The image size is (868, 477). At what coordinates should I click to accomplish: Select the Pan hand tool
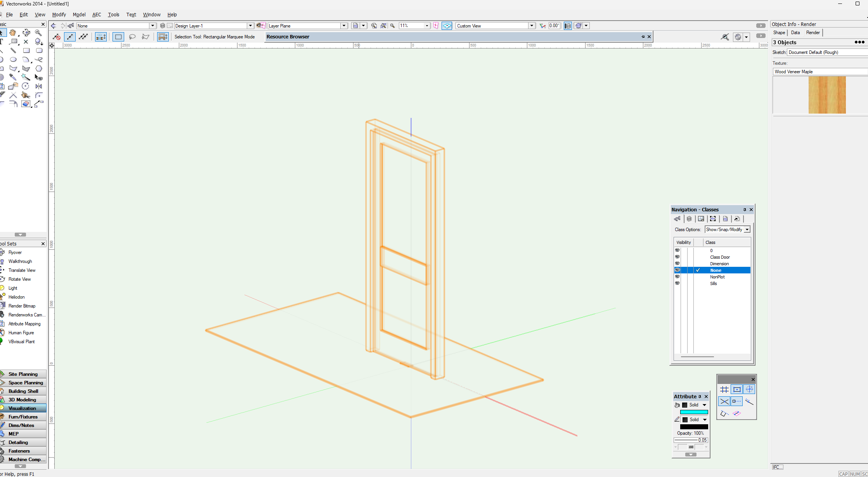13,33
